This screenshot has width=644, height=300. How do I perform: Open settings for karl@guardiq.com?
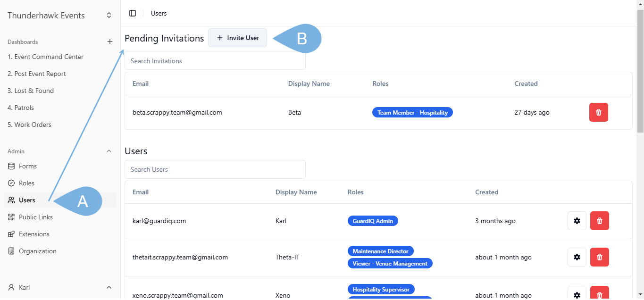(577, 221)
